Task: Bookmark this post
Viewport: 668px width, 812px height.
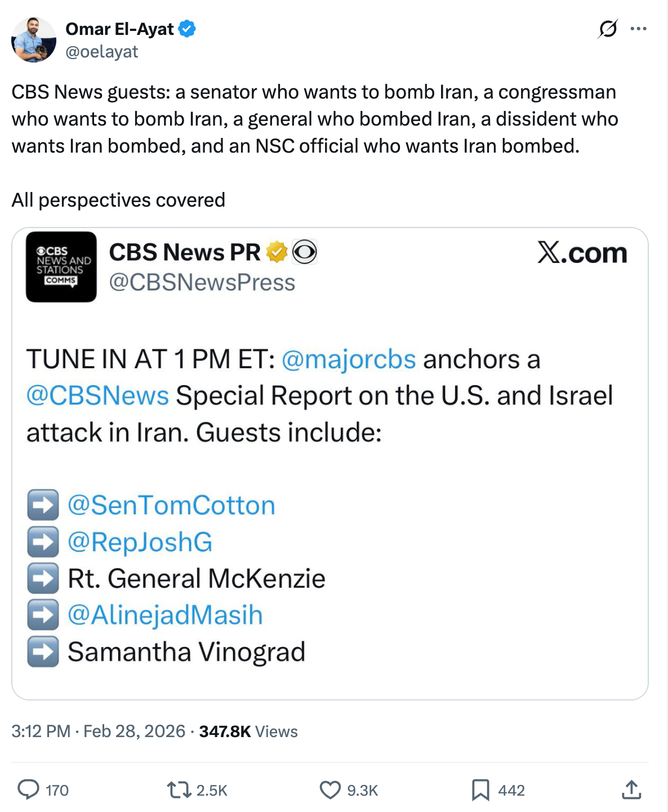Action: click(480, 789)
